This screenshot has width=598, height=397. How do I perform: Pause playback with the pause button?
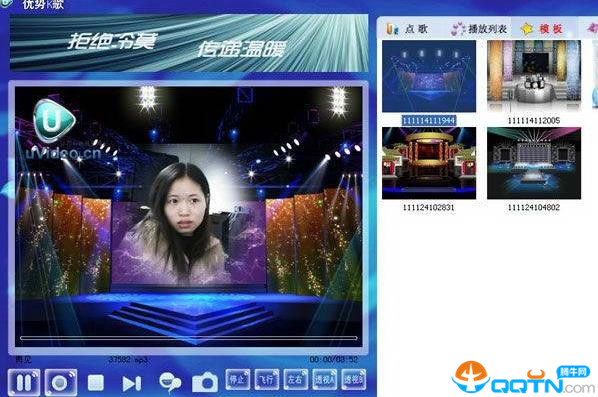(x=24, y=382)
